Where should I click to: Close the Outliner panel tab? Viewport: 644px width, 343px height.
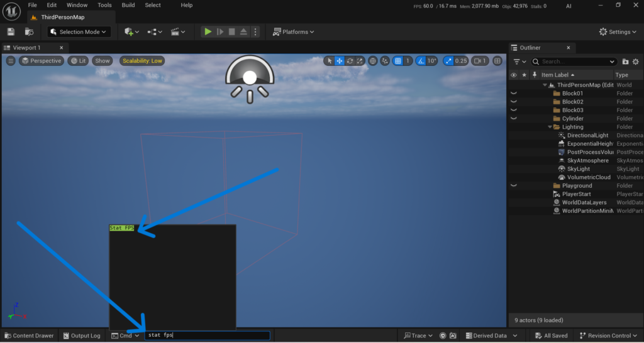569,48
